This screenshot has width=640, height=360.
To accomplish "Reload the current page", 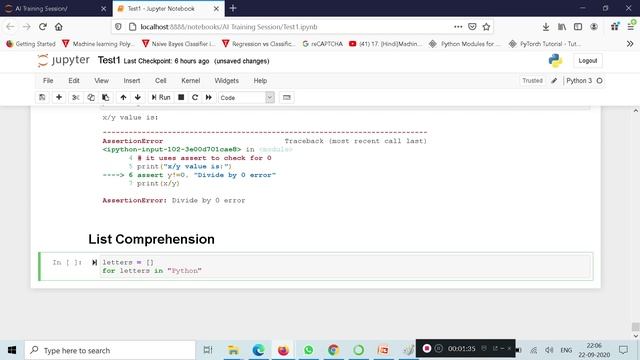I will click(x=42, y=27).
